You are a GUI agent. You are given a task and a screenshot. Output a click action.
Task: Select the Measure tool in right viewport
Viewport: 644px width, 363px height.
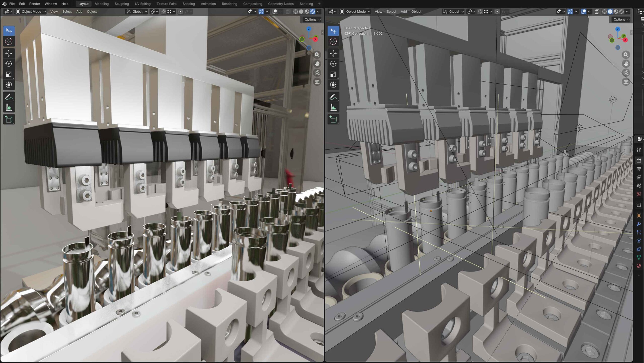coord(333,108)
